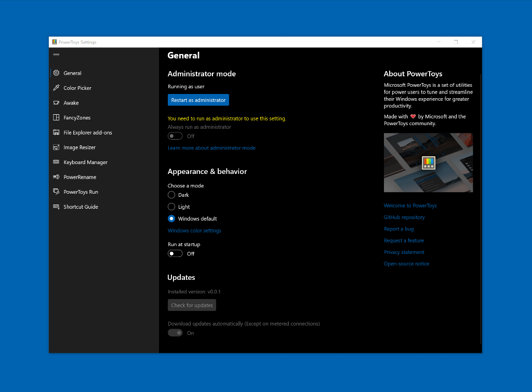The width and height of the screenshot is (532, 392).
Task: Go to Shortcut Guide settings
Action: coord(104,207)
